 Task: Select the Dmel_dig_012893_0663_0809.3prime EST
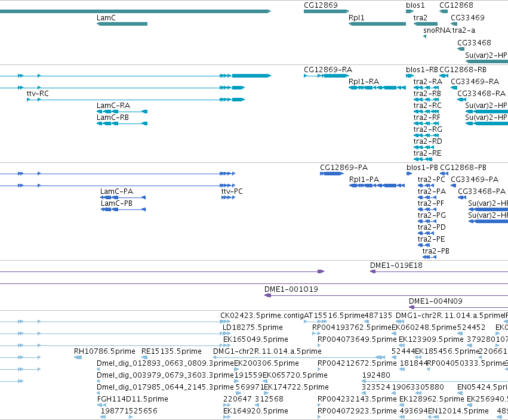(98, 369)
